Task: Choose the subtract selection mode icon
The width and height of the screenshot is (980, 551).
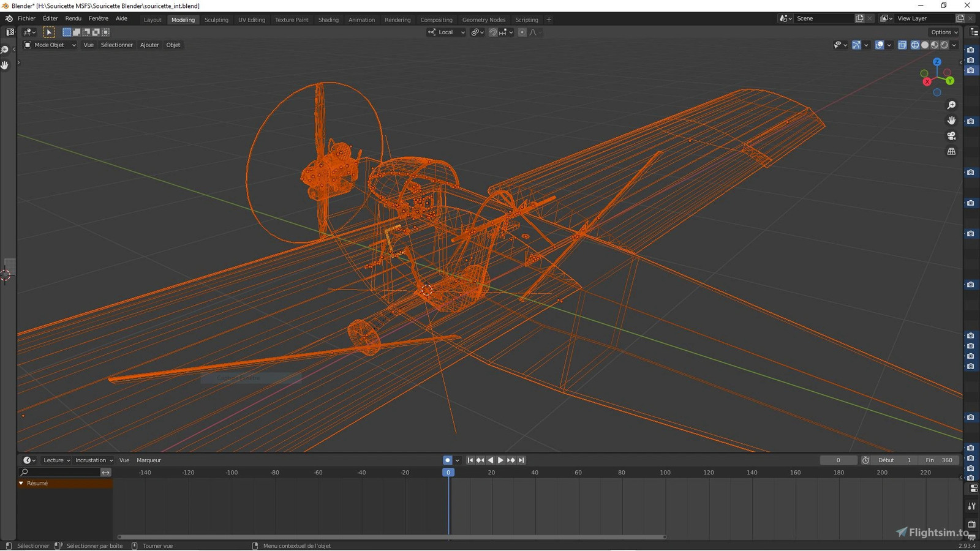Action: pyautogui.click(x=86, y=32)
